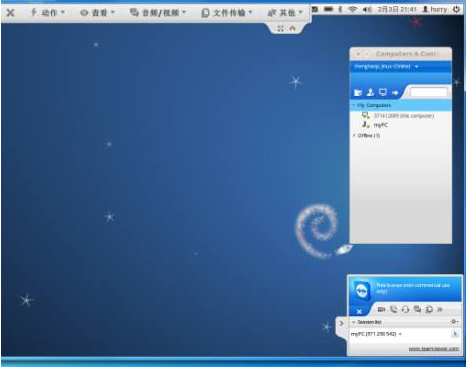The height and width of the screenshot is (367, 467).
Task: Click the fullscreen icon under the toolbar
Action: tap(281, 29)
